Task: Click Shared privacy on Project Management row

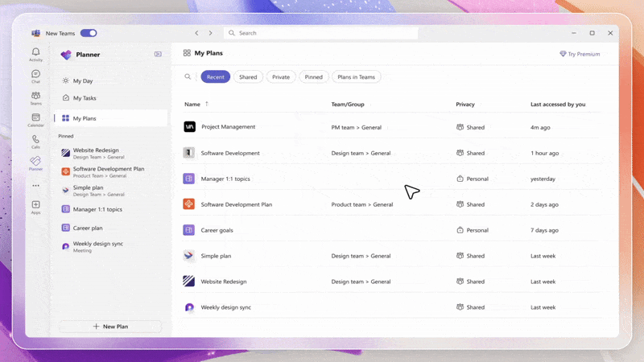Action: (x=471, y=127)
